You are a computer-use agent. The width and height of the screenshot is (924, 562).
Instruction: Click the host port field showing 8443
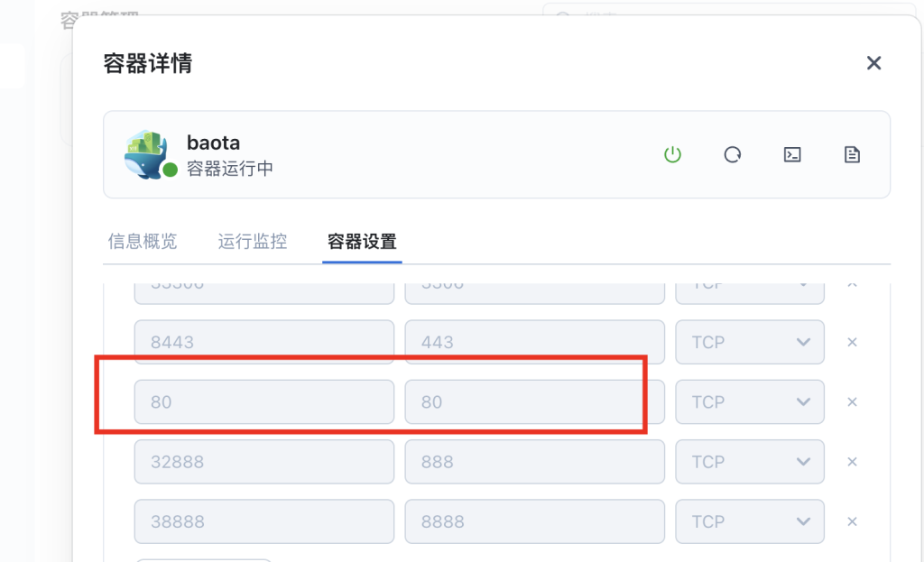[x=264, y=342]
